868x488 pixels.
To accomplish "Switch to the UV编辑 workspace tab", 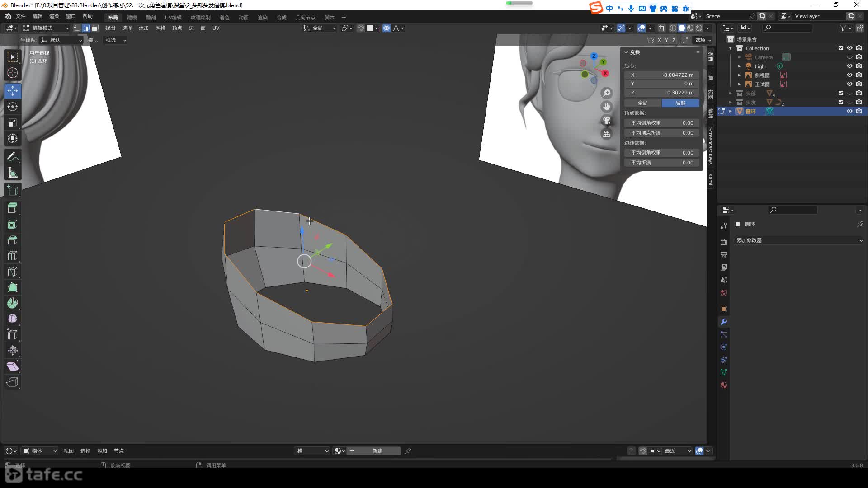I will tap(173, 17).
